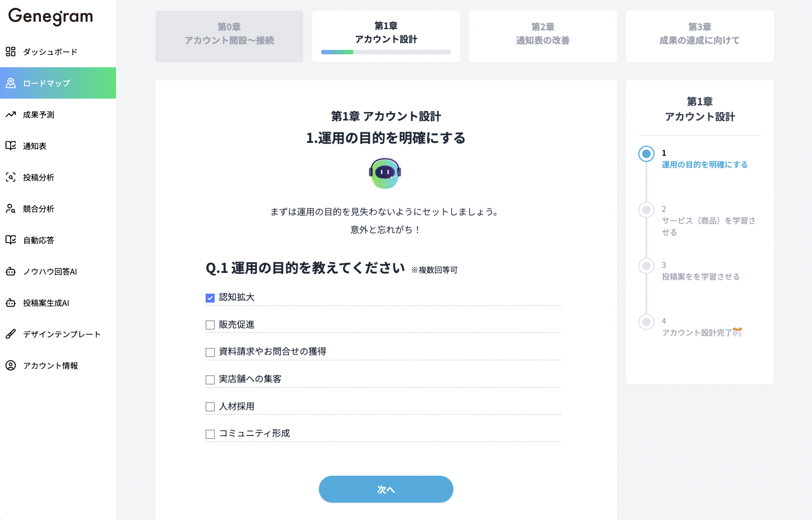Click the Genegram logo
This screenshot has height=520, width=812.
[50, 17]
